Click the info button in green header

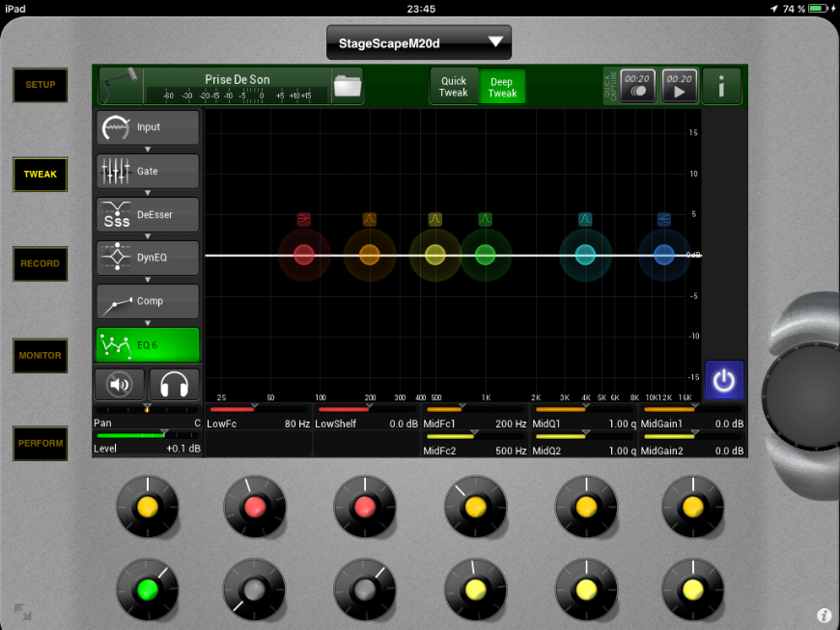click(721, 87)
